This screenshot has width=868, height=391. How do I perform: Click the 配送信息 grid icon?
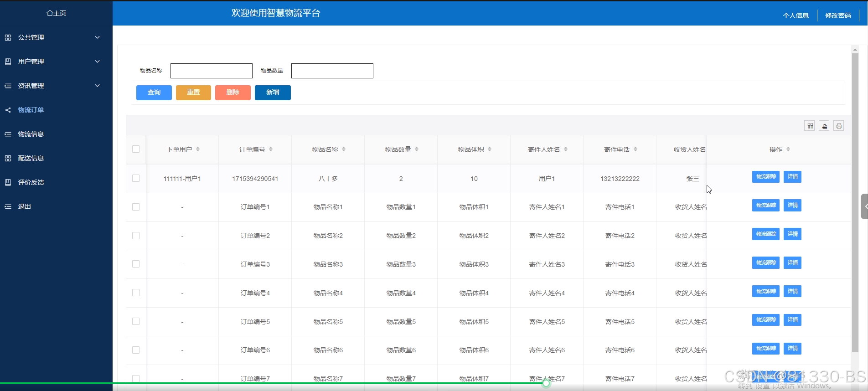(x=8, y=158)
